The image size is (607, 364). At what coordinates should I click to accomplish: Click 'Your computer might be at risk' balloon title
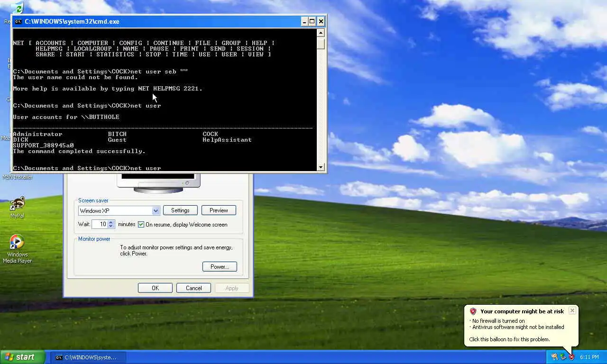click(522, 311)
